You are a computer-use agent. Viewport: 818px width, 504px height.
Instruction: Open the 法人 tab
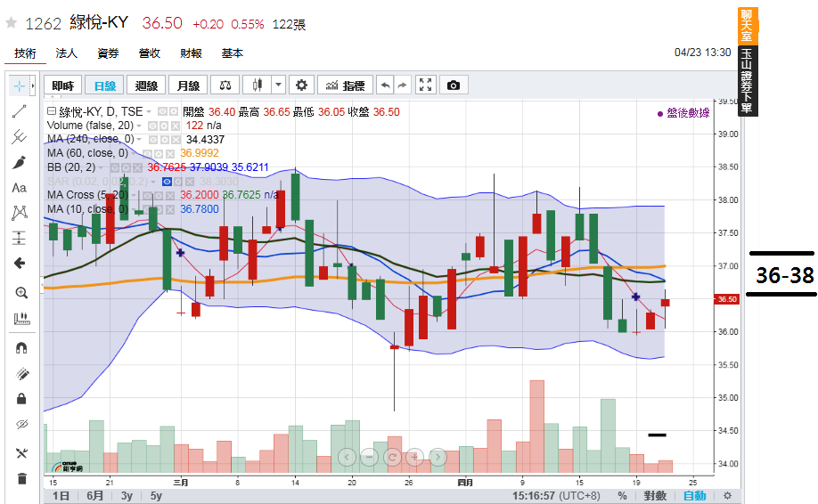(x=66, y=53)
